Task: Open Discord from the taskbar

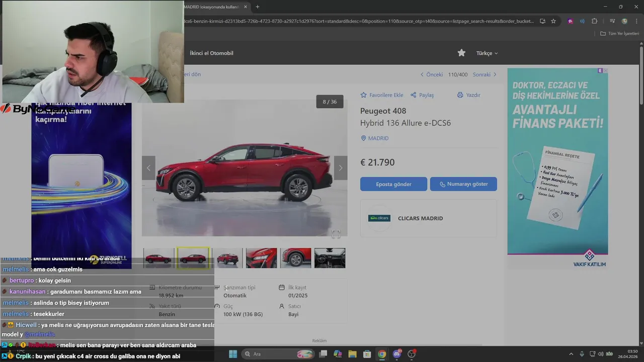Action: [397, 354]
